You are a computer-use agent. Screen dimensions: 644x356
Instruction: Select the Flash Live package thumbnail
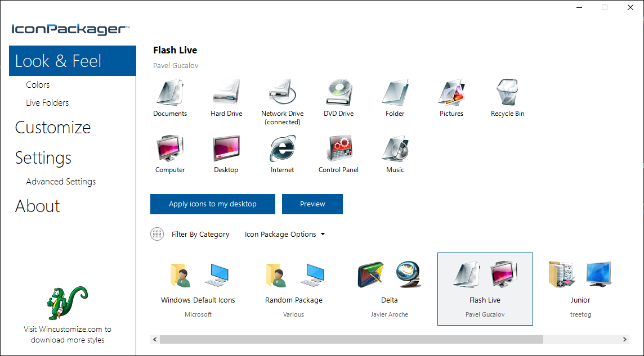coord(485,289)
